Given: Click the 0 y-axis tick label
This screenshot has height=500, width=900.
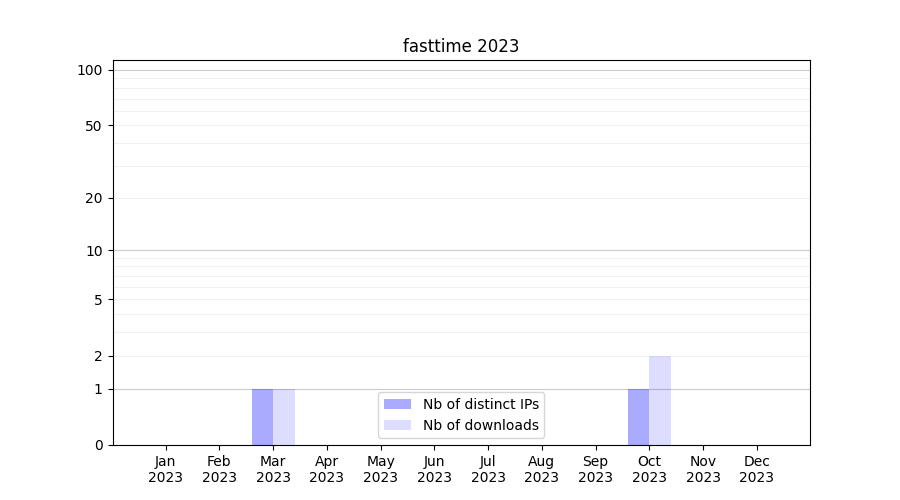Looking at the screenshot, I should (x=98, y=445).
